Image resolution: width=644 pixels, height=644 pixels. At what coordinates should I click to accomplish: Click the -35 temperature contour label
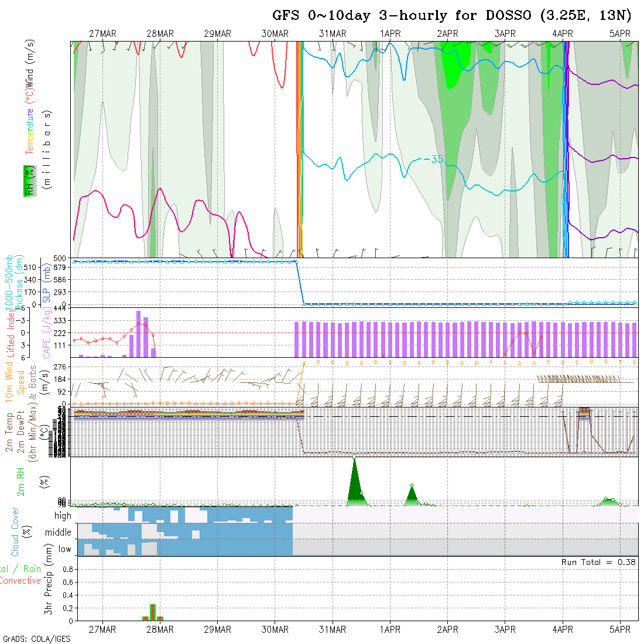pyautogui.click(x=433, y=159)
